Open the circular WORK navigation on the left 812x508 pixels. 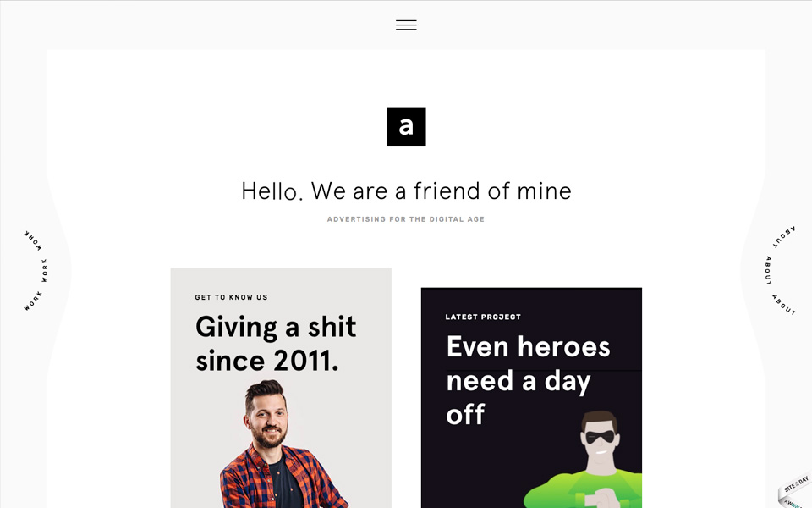[36, 270]
